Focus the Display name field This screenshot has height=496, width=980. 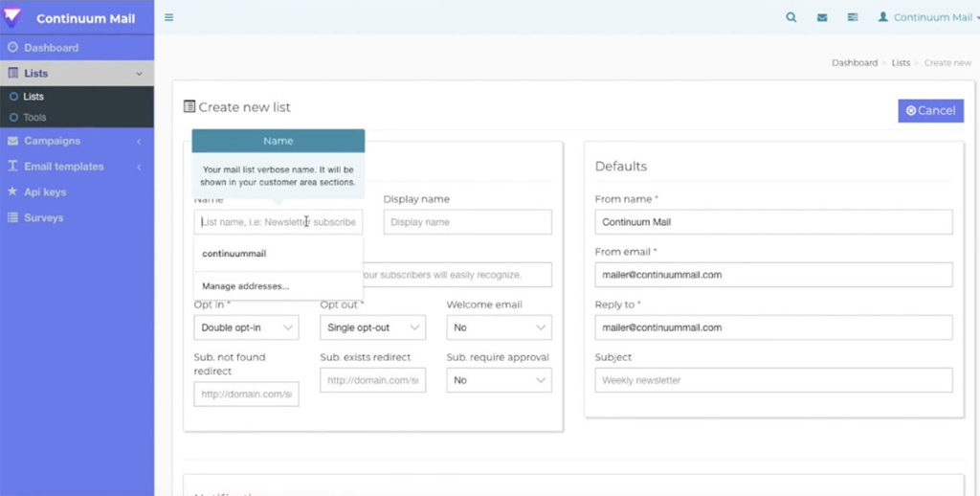pyautogui.click(x=467, y=222)
